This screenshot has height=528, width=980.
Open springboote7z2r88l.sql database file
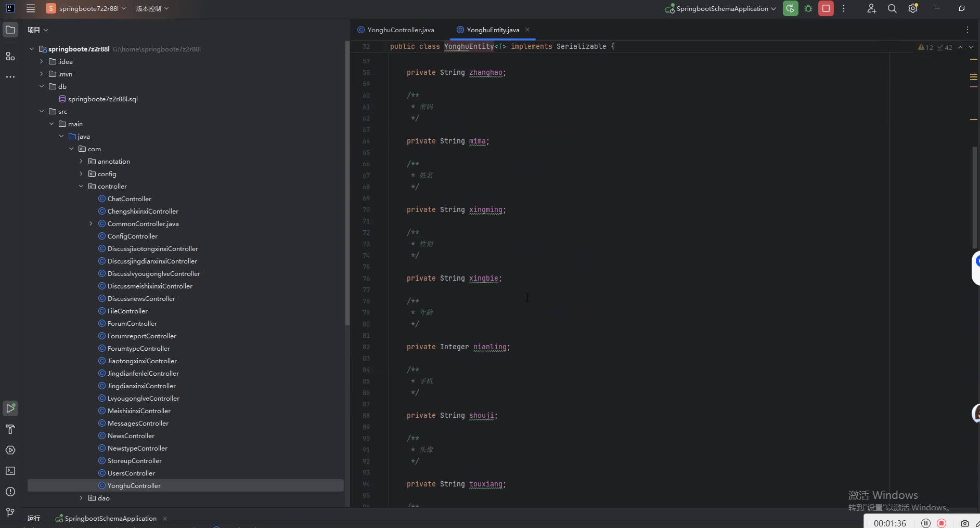[x=102, y=99]
